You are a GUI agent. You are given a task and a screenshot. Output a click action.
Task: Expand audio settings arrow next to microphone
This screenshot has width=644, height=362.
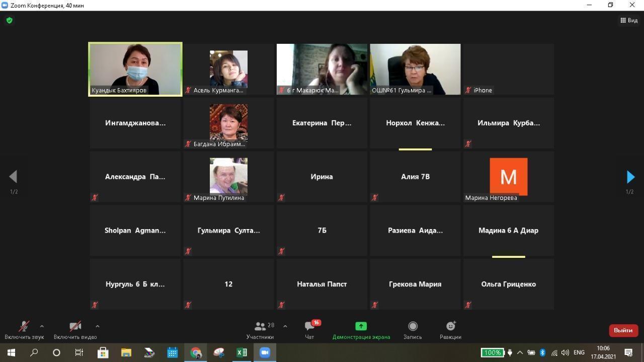(42, 326)
